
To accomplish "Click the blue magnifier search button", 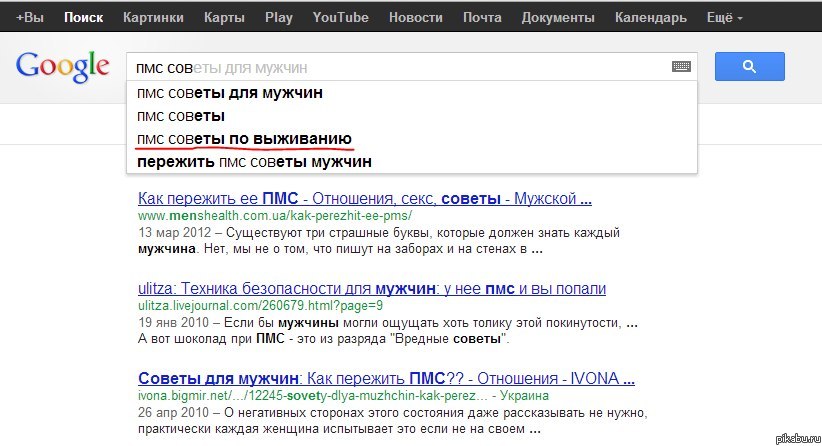I will pyautogui.click(x=749, y=67).
